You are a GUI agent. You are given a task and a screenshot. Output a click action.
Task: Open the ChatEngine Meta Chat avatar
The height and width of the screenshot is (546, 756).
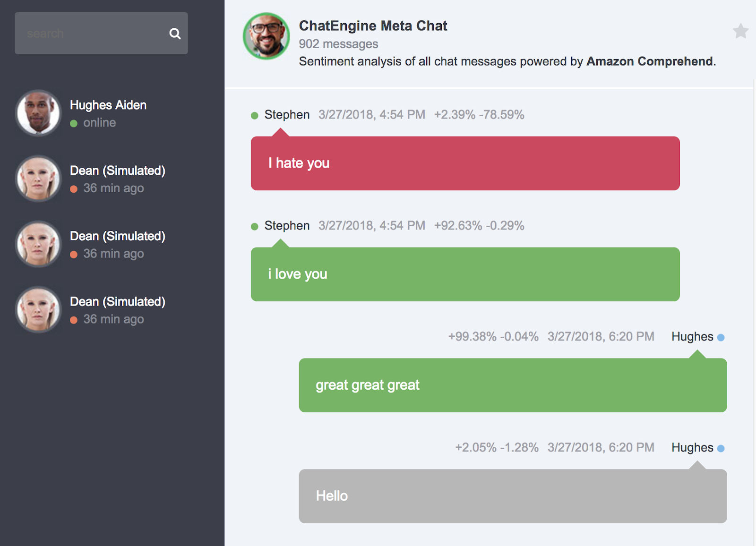(266, 36)
